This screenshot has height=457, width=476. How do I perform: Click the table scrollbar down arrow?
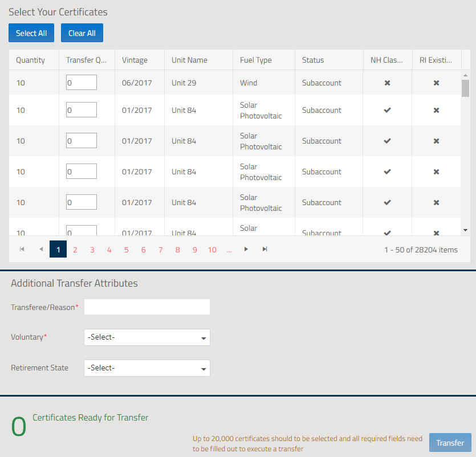465,230
